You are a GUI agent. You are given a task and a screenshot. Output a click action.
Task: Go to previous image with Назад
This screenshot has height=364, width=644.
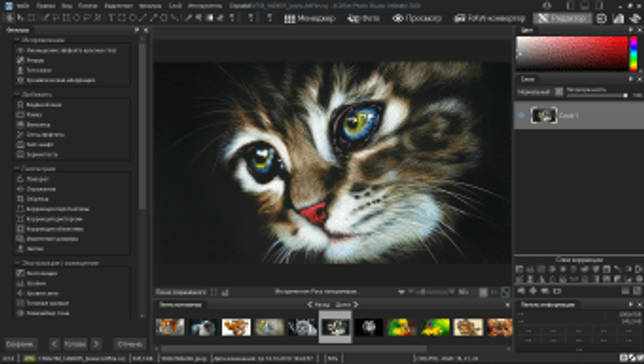pyautogui.click(x=319, y=304)
